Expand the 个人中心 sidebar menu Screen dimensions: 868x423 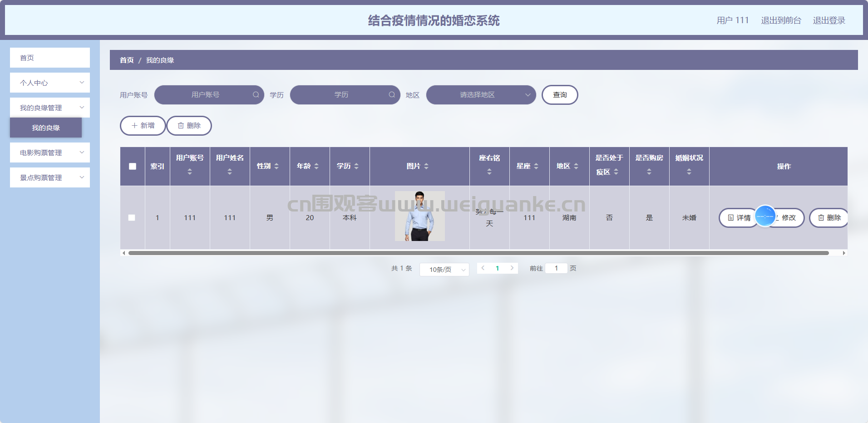(50, 83)
